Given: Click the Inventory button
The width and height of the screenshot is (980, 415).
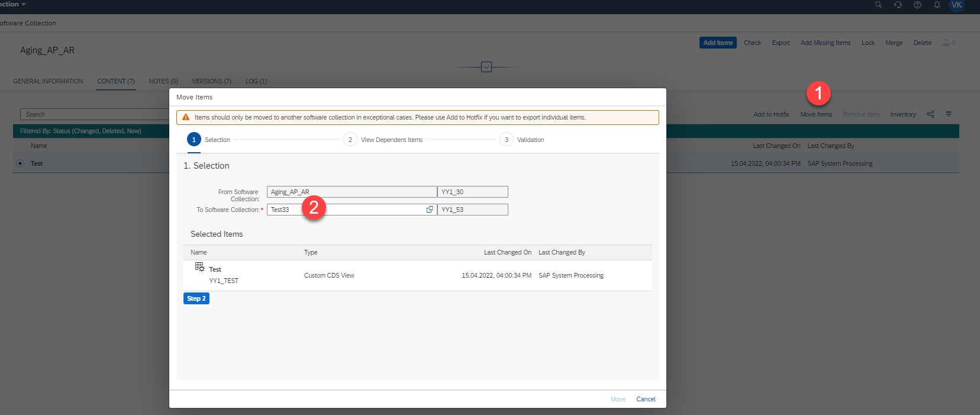Looking at the screenshot, I should click(903, 114).
